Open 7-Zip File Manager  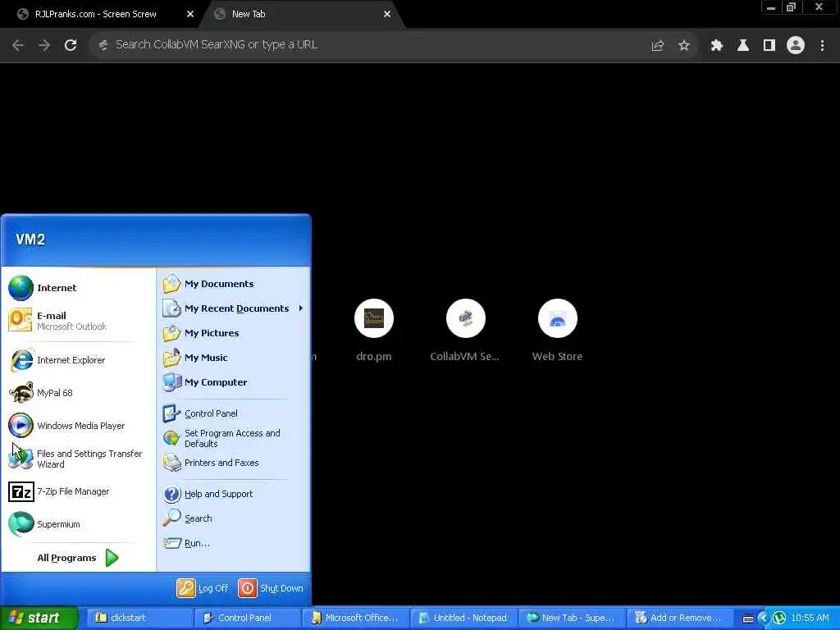coord(78,491)
